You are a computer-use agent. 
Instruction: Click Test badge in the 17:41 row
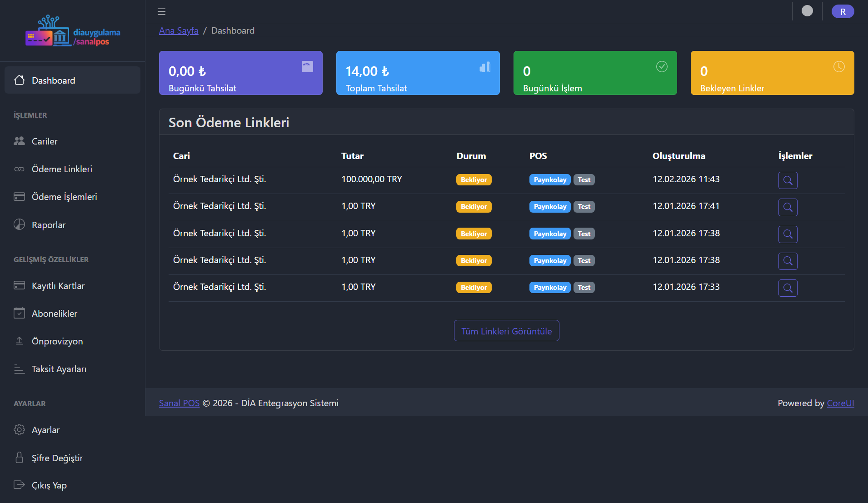pos(584,207)
